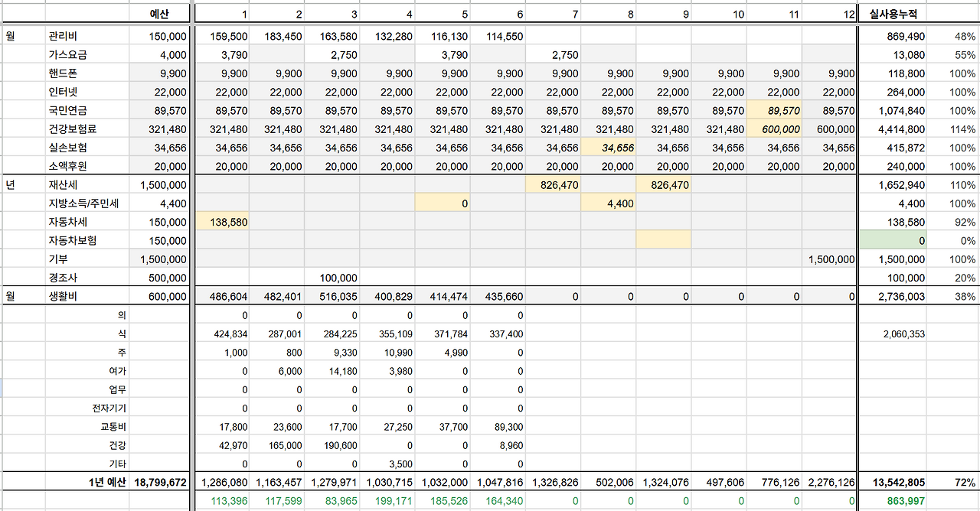Click the 기부 row label

pyautogui.click(x=57, y=259)
